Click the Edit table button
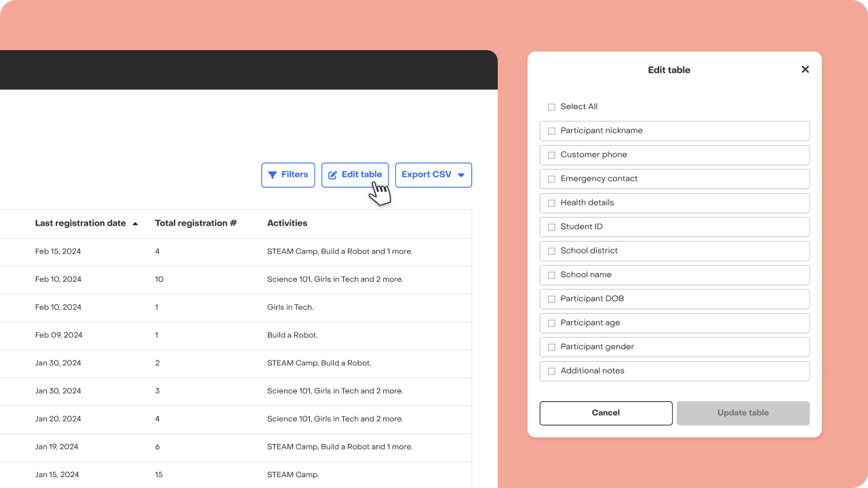 355,175
